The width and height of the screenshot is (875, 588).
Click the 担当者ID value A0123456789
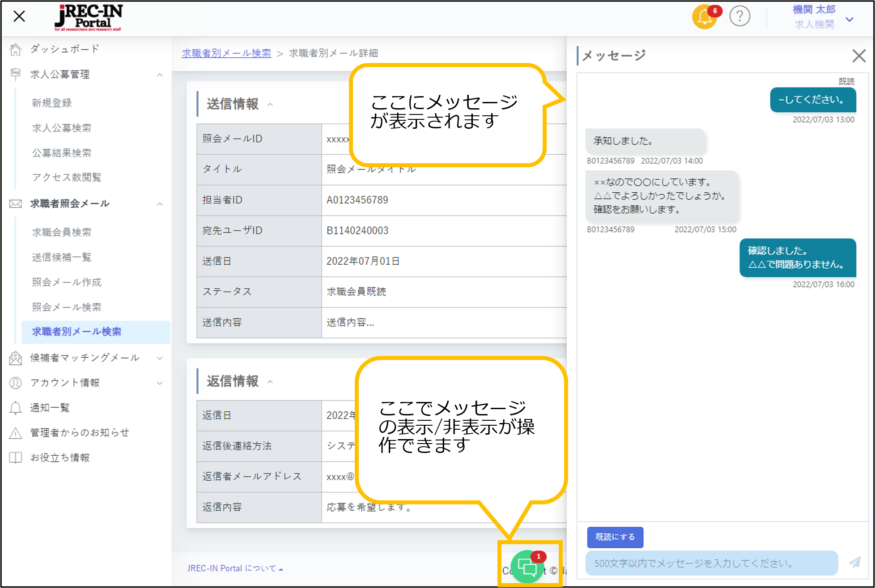(357, 200)
